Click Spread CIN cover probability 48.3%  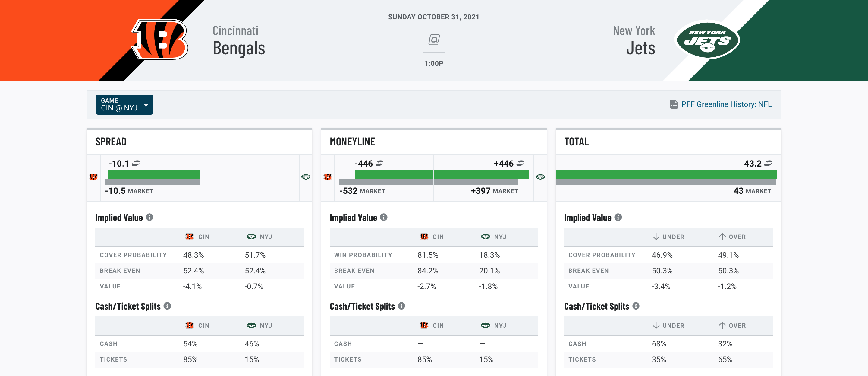pos(193,255)
